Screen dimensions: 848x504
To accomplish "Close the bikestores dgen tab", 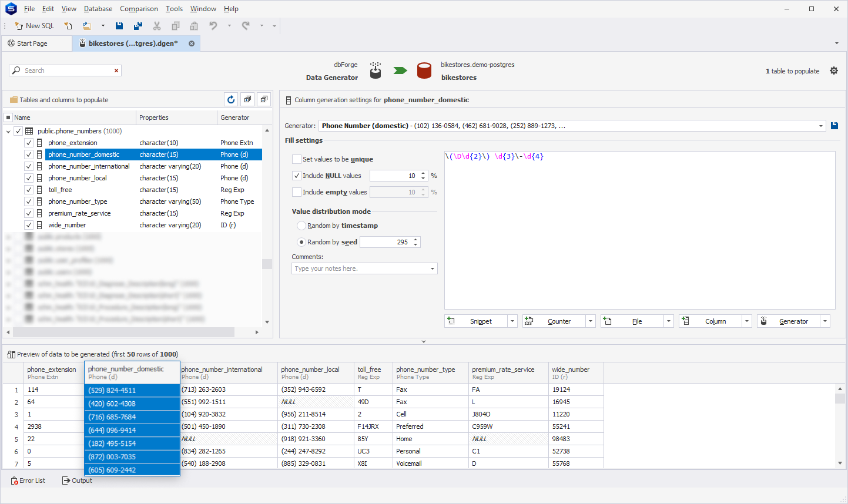I will [192, 43].
